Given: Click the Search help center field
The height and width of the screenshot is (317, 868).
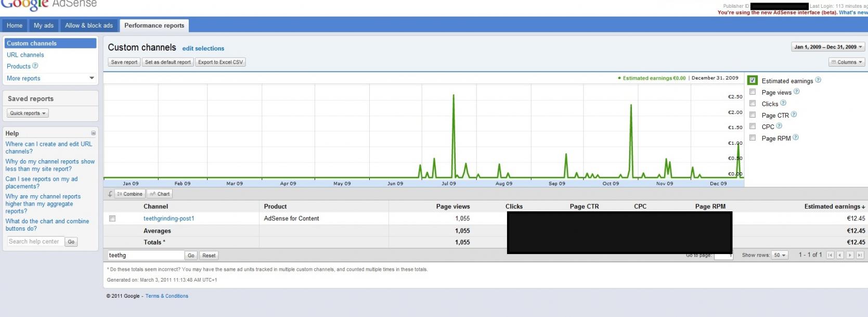Looking at the screenshot, I should 35,242.
